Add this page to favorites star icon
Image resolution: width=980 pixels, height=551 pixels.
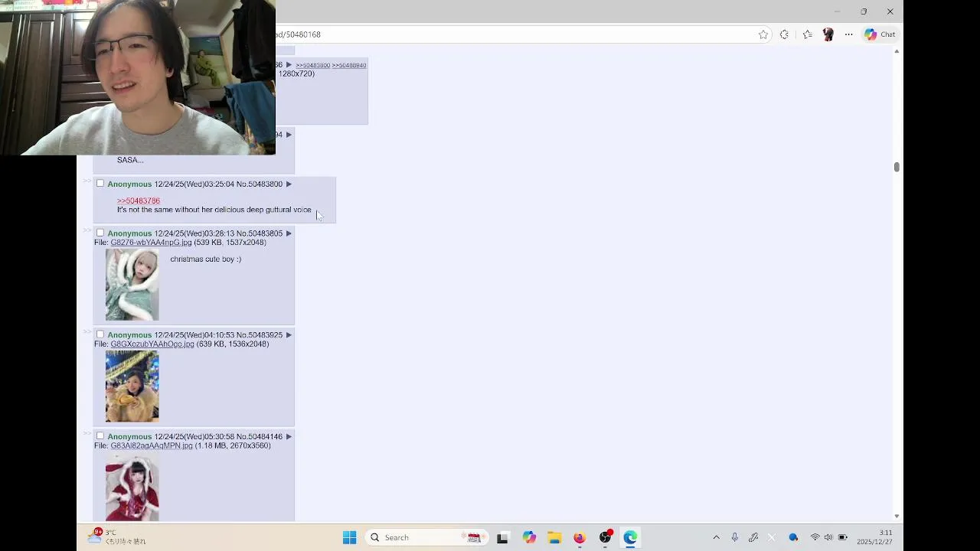click(763, 34)
